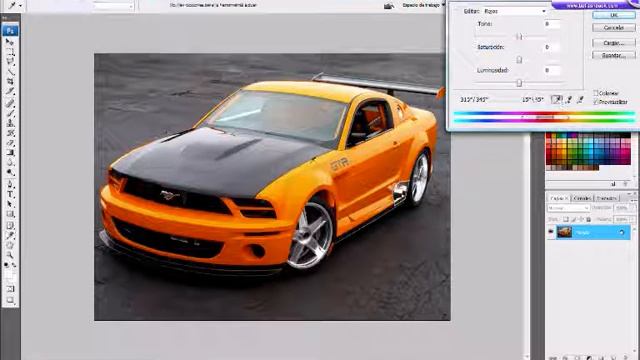This screenshot has height=360, width=640.
Task: Click the Luminosidad value field
Action: pyautogui.click(x=552, y=71)
